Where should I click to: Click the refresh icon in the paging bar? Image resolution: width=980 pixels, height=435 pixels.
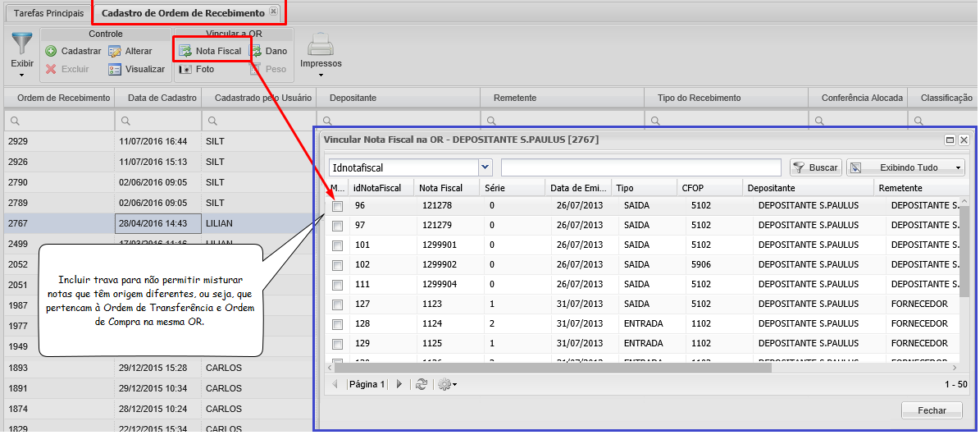(422, 384)
